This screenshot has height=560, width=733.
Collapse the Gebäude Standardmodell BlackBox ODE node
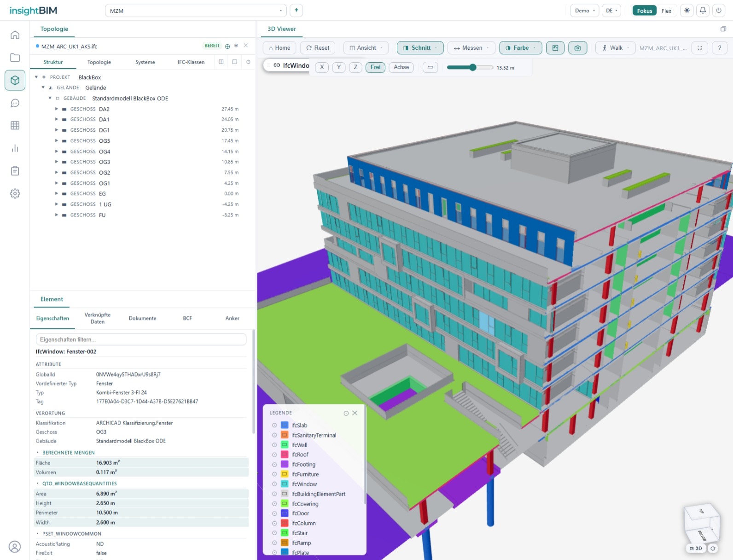(x=50, y=98)
